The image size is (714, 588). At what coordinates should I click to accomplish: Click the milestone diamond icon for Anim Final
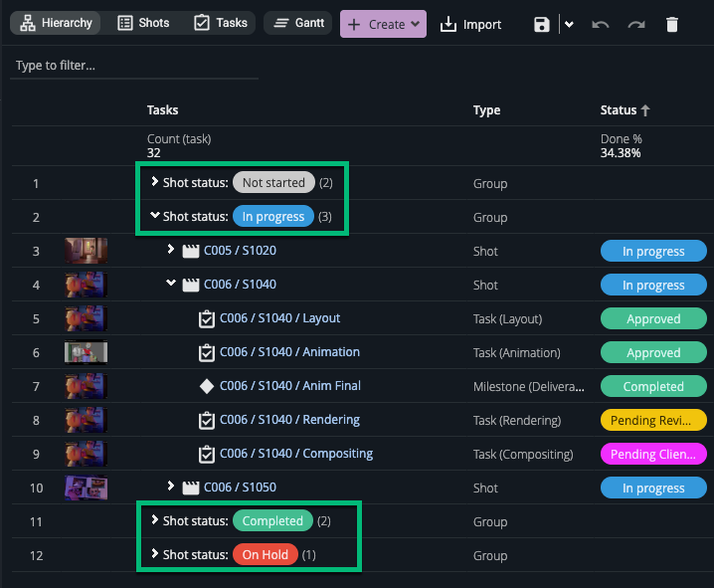coord(207,386)
